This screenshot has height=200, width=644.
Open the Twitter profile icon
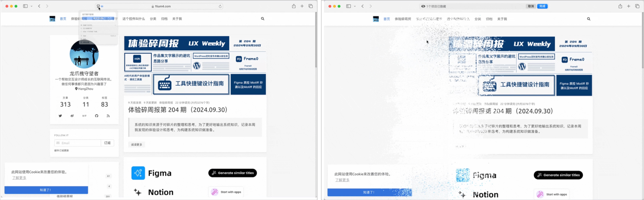point(60,116)
